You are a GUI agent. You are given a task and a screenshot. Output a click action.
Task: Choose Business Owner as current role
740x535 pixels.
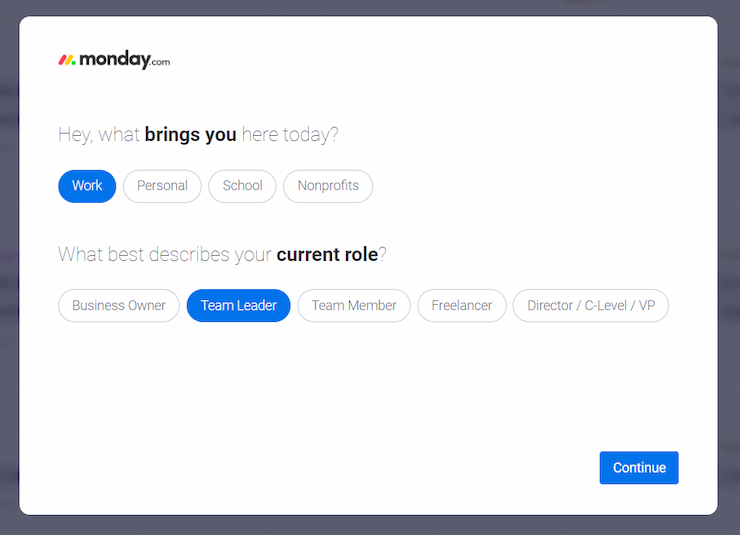(119, 306)
